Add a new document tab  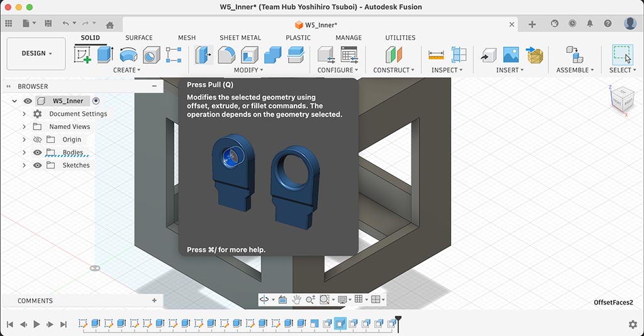tap(532, 25)
